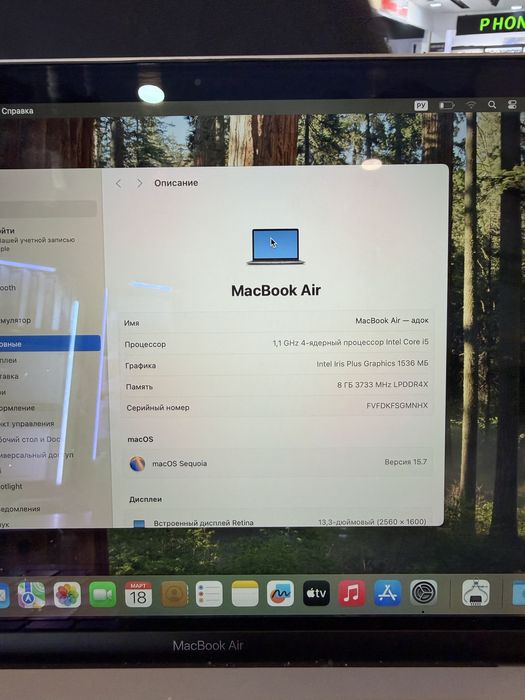Click the computer name value in Имя row

click(392, 321)
